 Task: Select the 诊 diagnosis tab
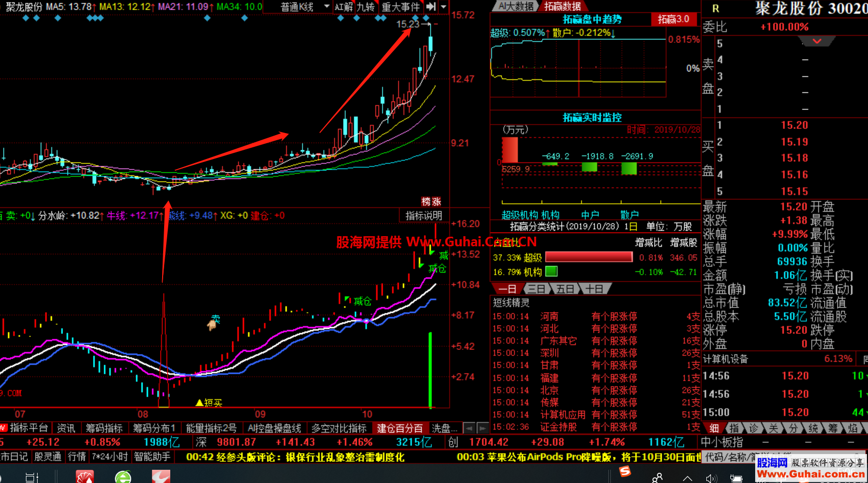click(x=754, y=428)
